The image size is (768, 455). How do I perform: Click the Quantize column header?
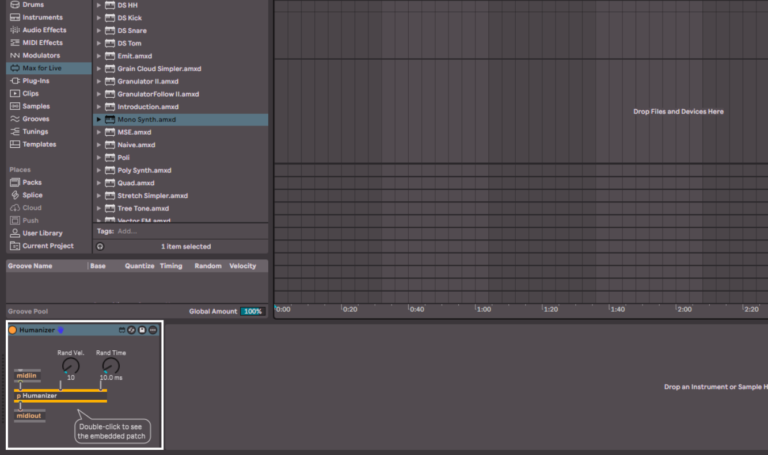click(139, 266)
